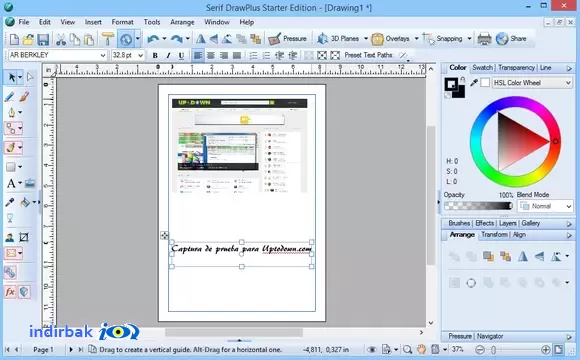The height and width of the screenshot is (360, 580).
Task: Click zoom out minus button
Action: (480, 349)
